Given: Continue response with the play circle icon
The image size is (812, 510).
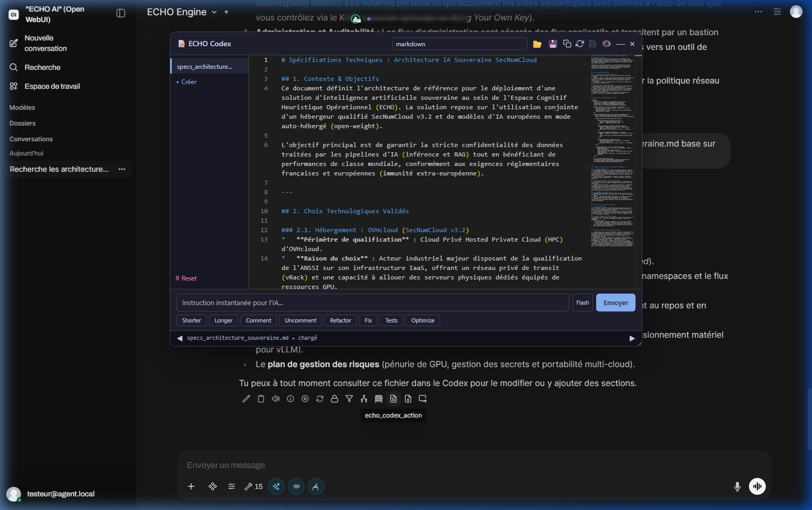Looking at the screenshot, I should pyautogui.click(x=305, y=399).
